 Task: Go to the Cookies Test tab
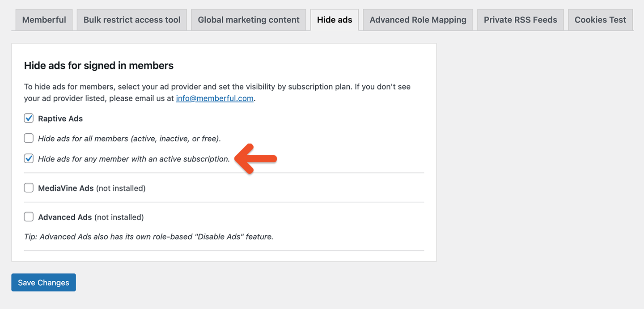600,20
